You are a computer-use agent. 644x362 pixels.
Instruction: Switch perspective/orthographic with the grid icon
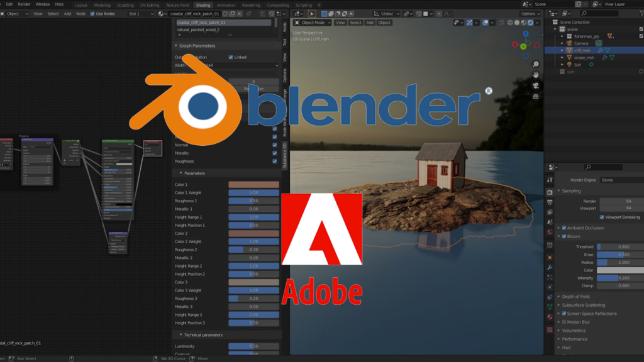[x=536, y=96]
